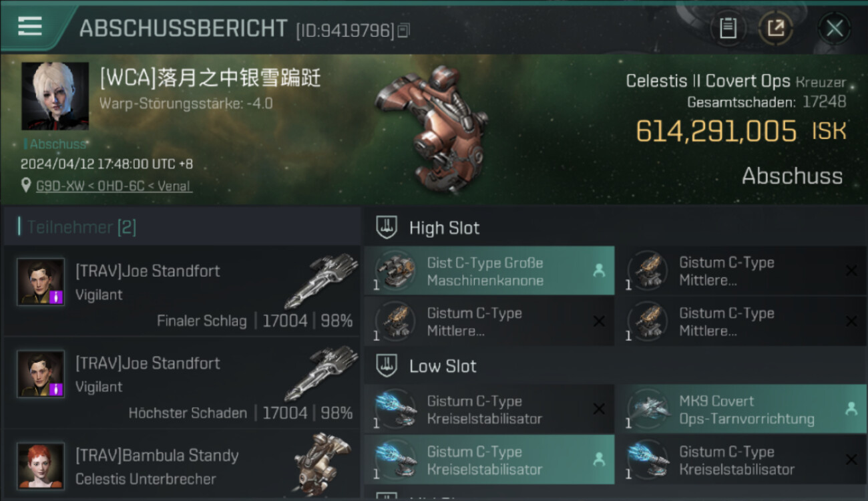
Task: Select the Bambula Standy participant entry
Action: pos(182,466)
